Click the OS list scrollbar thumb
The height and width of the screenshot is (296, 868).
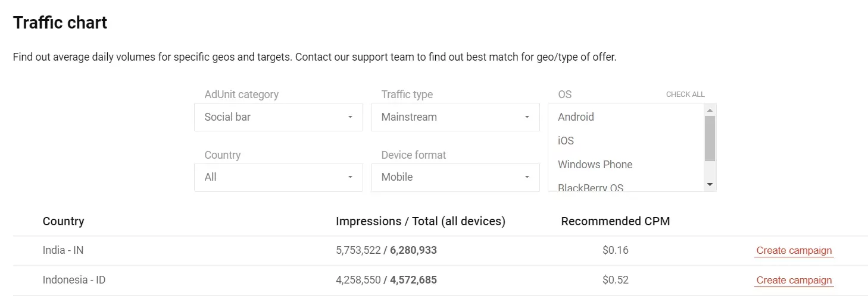(x=709, y=138)
